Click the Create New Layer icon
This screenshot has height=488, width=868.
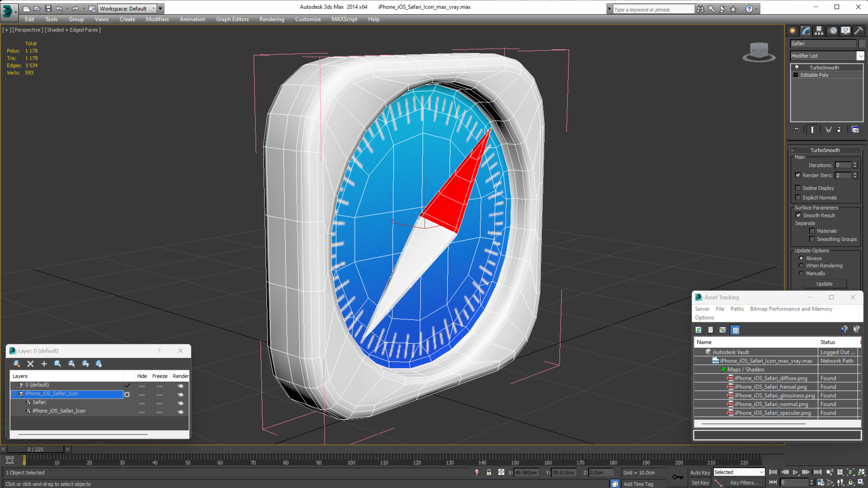pos(17,364)
